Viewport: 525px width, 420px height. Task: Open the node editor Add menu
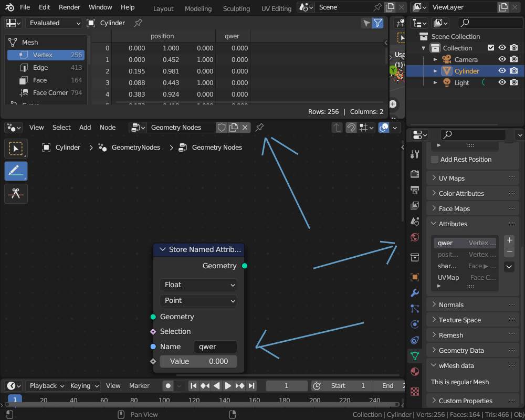[85, 127]
